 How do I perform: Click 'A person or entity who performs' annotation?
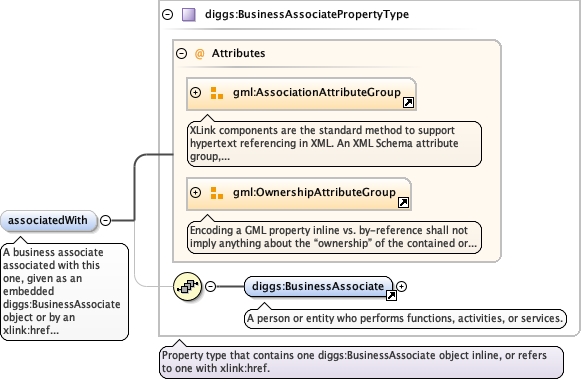[405, 319]
